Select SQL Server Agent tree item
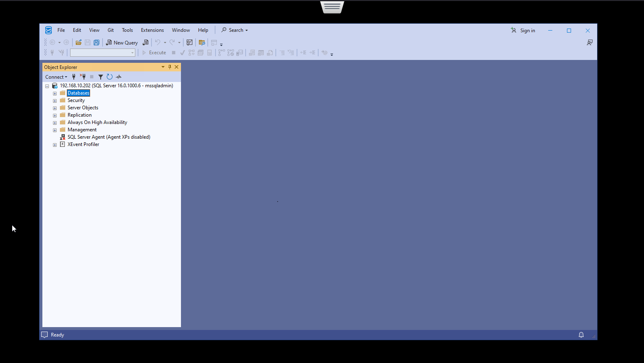 108,137
